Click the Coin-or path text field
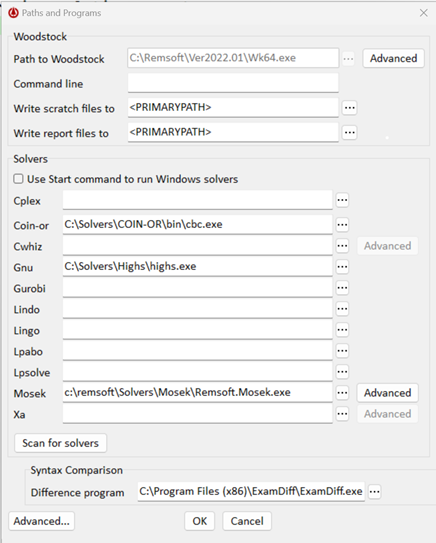The image size is (436, 543). [197, 224]
